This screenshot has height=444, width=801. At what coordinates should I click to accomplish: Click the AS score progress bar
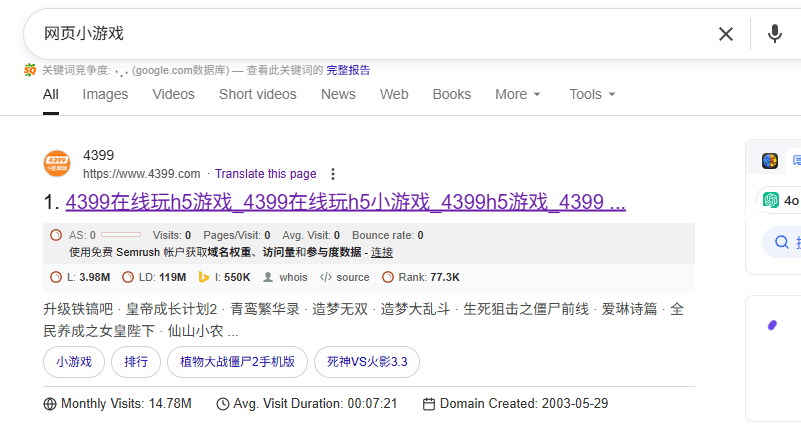point(121,235)
